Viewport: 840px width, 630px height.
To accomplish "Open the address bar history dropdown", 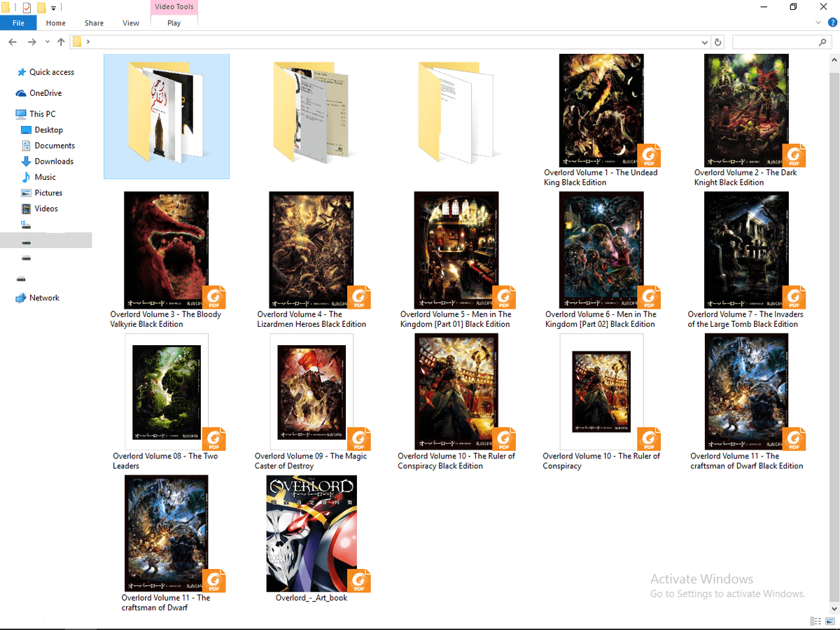I will coord(705,42).
